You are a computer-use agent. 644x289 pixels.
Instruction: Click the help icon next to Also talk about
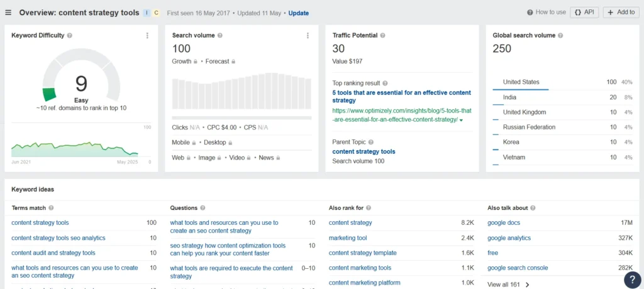coord(534,208)
